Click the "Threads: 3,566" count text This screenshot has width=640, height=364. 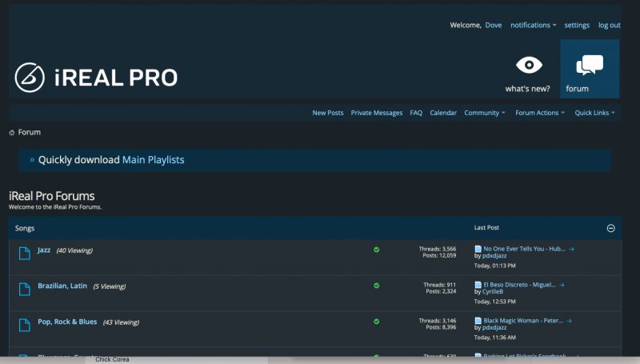(x=438, y=249)
